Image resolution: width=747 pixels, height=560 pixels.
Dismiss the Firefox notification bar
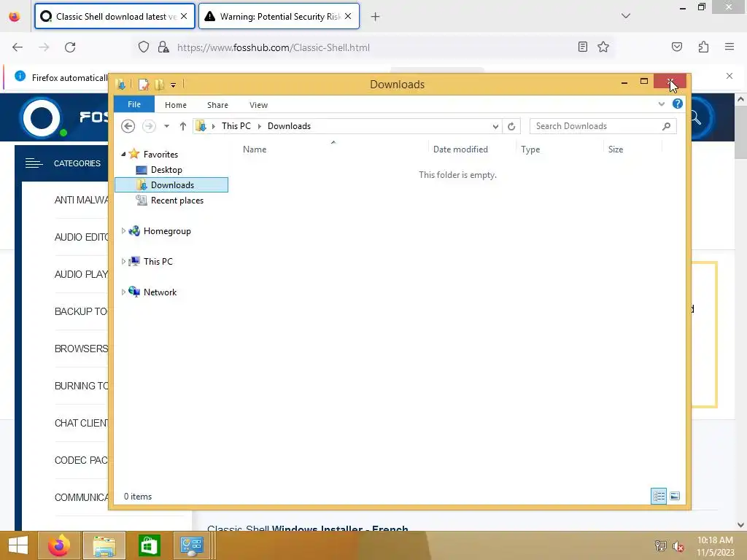coord(729,76)
